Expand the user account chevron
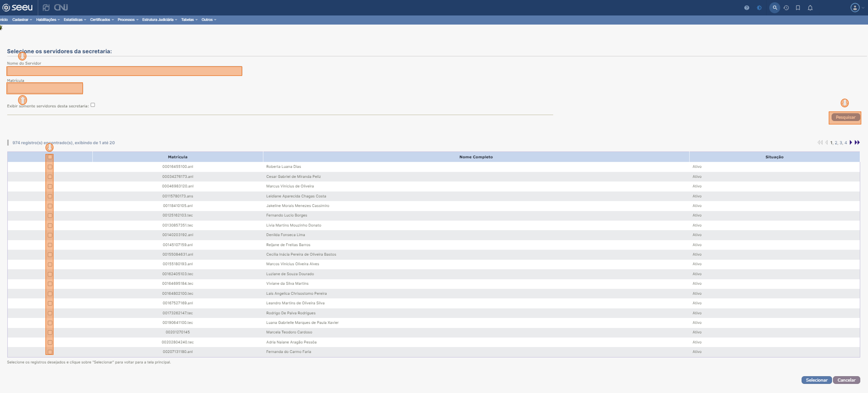The height and width of the screenshot is (393, 868). 863,8
